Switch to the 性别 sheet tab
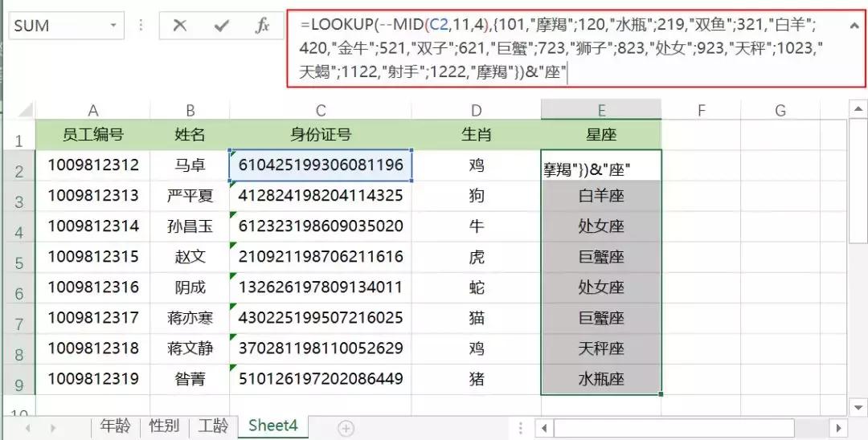 (x=165, y=426)
